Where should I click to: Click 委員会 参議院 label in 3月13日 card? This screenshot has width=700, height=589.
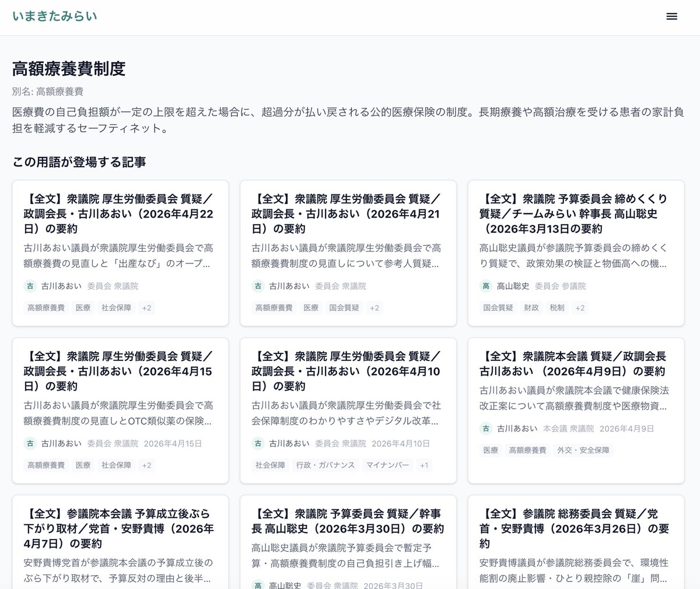pyautogui.click(x=560, y=286)
